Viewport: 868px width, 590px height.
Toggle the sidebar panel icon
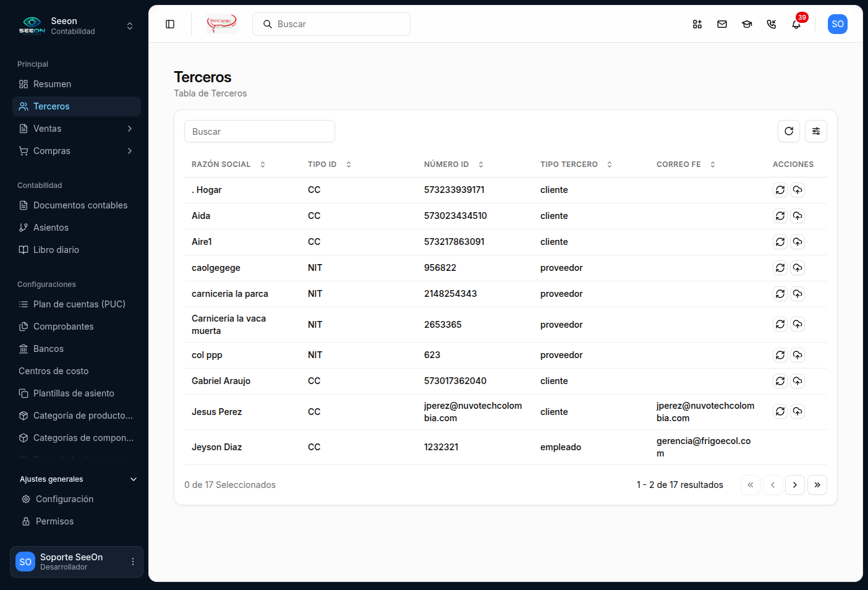[x=170, y=24]
